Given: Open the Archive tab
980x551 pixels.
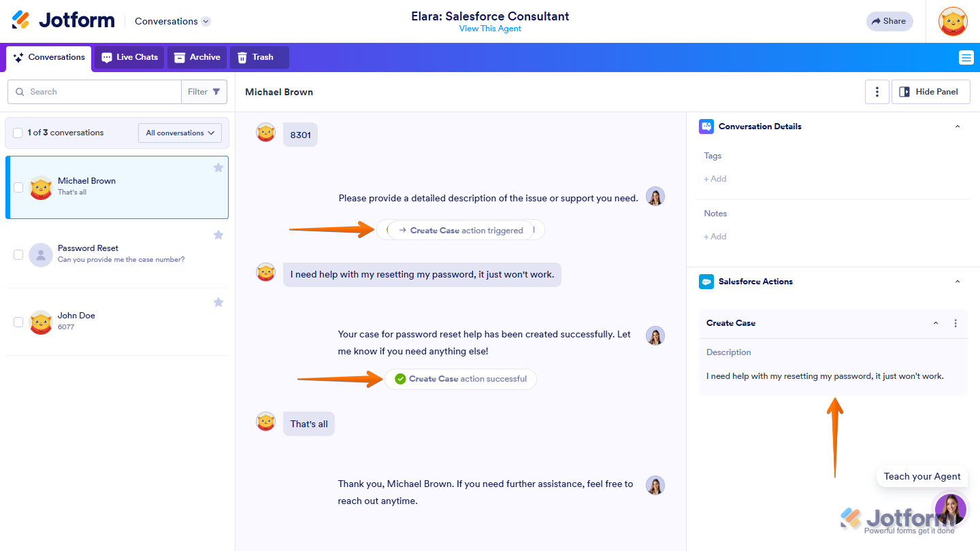Looking at the screenshot, I should pyautogui.click(x=197, y=57).
